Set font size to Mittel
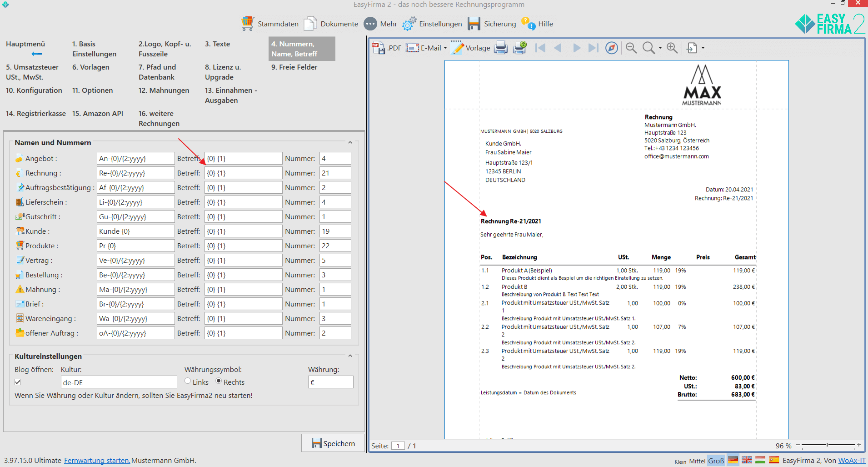This screenshot has height=467, width=868. coord(697,461)
